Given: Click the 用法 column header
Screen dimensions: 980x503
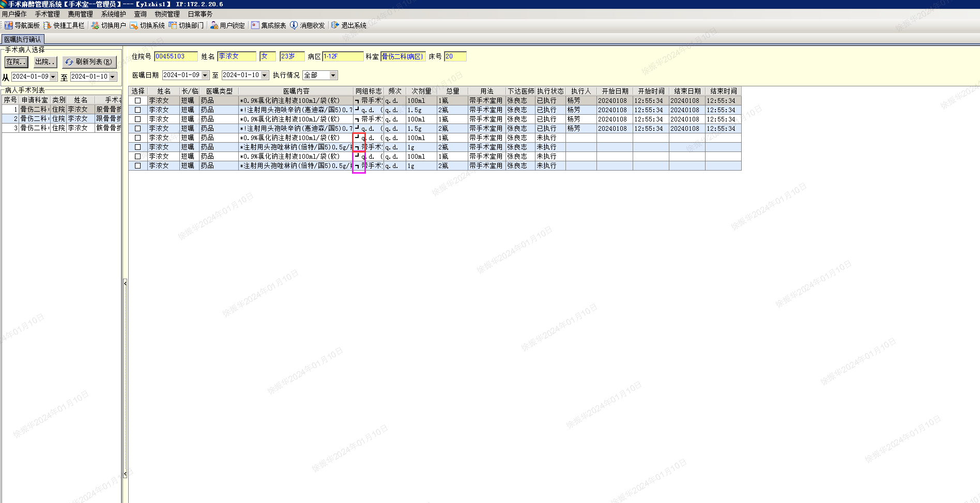Looking at the screenshot, I should [487, 92].
